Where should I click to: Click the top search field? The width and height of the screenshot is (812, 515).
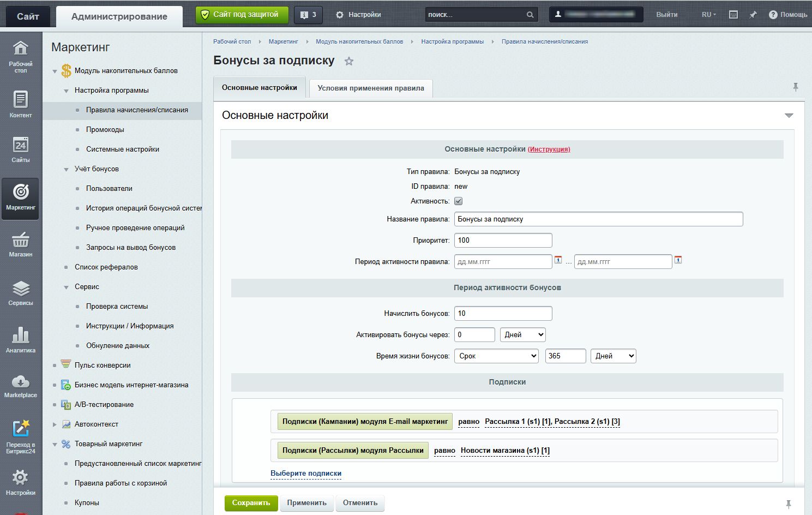[x=482, y=15]
